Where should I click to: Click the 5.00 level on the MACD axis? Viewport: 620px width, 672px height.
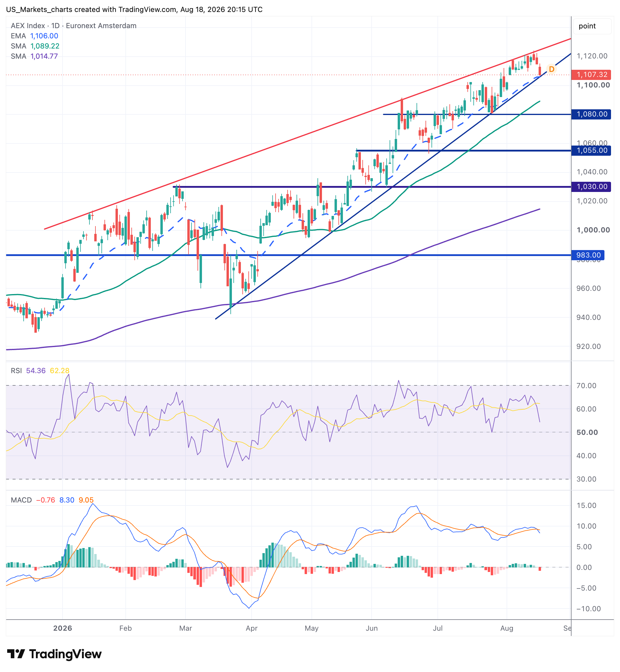[x=584, y=547]
